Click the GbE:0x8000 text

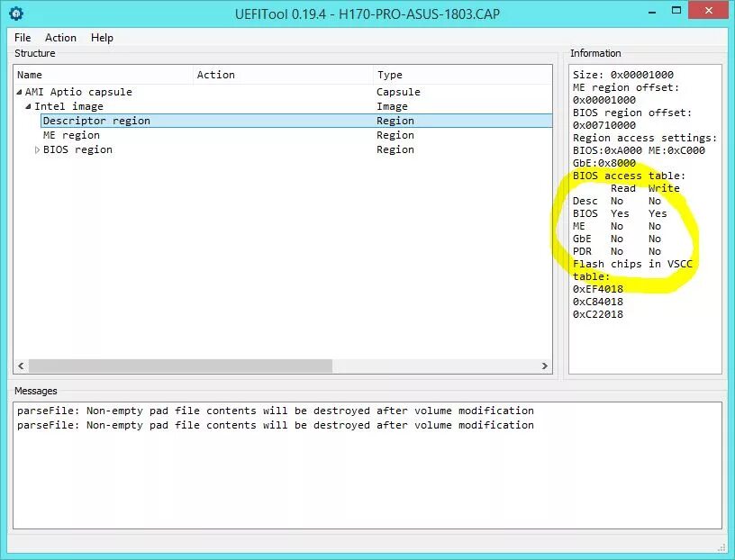pyautogui.click(x=604, y=163)
